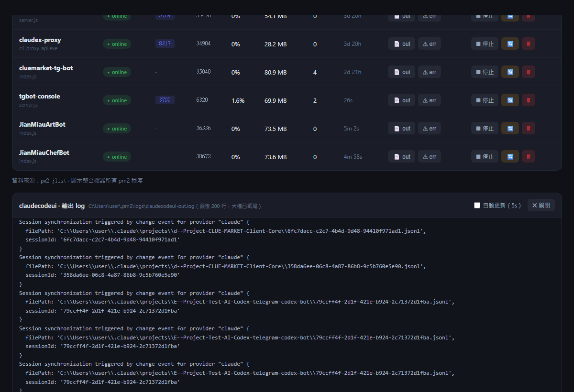The height and width of the screenshot is (392, 574).
Task: Select the cluemarket-tg-bot process name
Action: pos(46,68)
